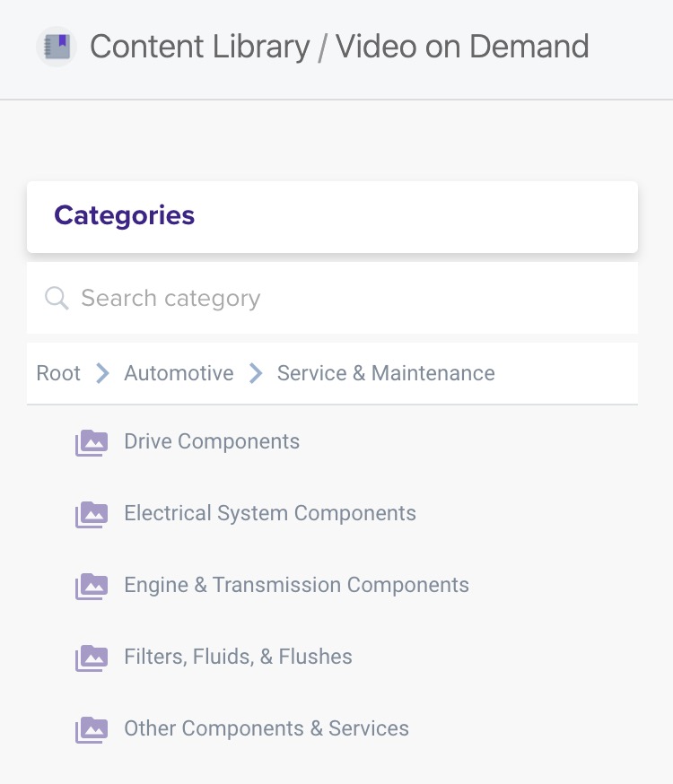Open Drive Components category
Image resolution: width=673 pixels, height=784 pixels.
(212, 441)
